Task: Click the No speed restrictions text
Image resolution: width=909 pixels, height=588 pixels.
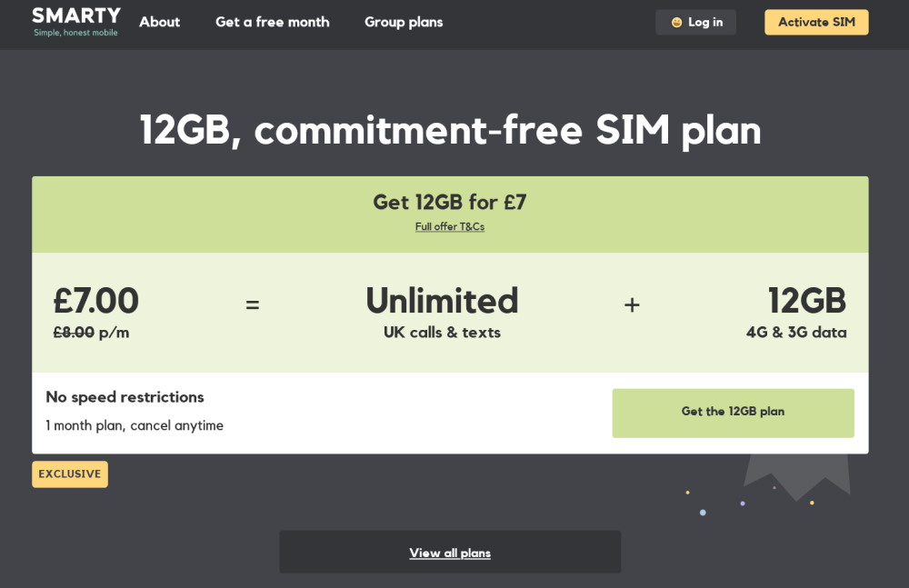Action: [x=125, y=396]
